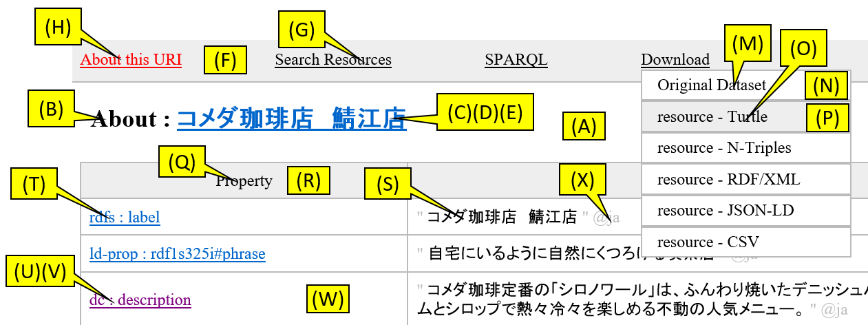Click the label value コメダ珈琲店 鯖江店 in table

pos(502,218)
